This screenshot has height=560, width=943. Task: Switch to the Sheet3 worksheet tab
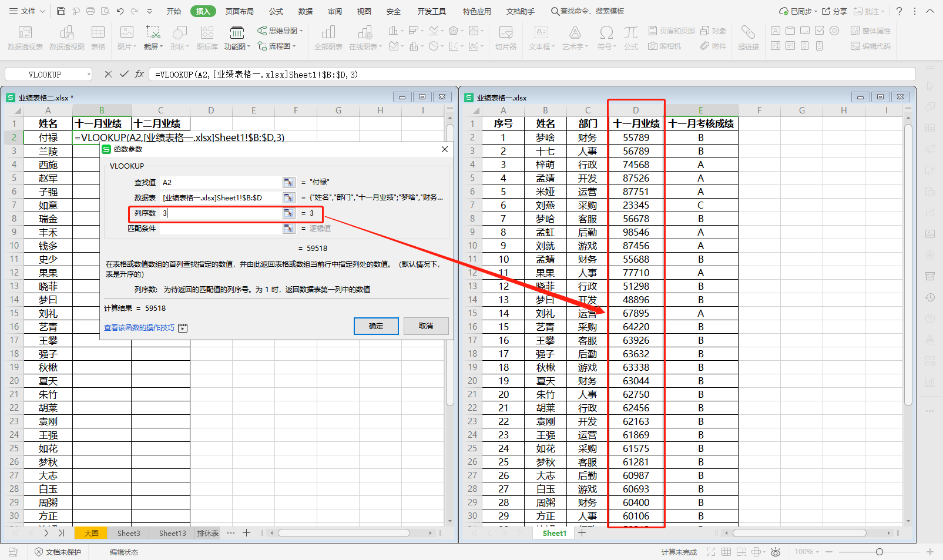point(128,533)
